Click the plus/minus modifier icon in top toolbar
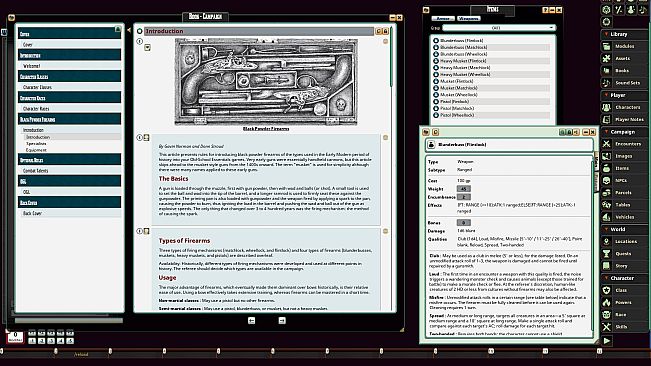The width and height of the screenshot is (651, 366). click(619, 10)
